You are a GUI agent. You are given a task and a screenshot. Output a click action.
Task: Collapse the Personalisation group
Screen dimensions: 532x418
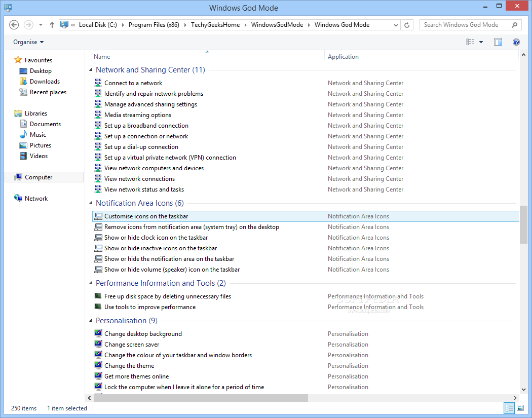91,321
